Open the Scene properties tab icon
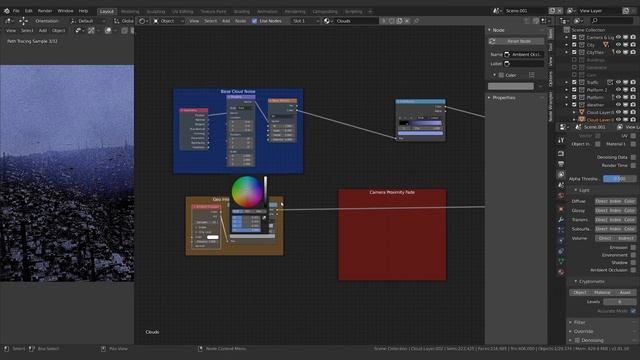Viewport: 640px width, 360px height. point(561,185)
